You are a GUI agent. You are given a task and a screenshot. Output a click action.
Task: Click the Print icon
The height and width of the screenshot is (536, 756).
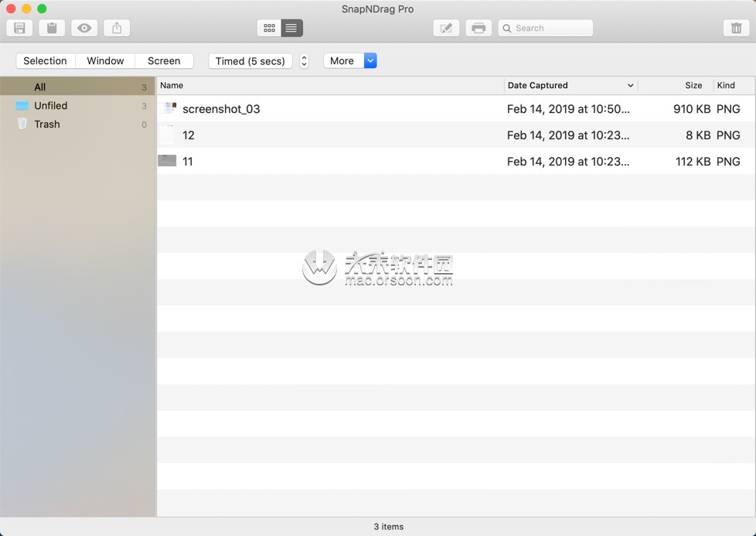pyautogui.click(x=478, y=27)
